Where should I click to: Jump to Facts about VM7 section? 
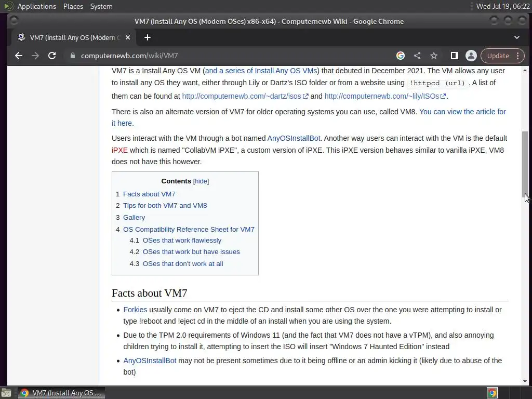coord(149,194)
